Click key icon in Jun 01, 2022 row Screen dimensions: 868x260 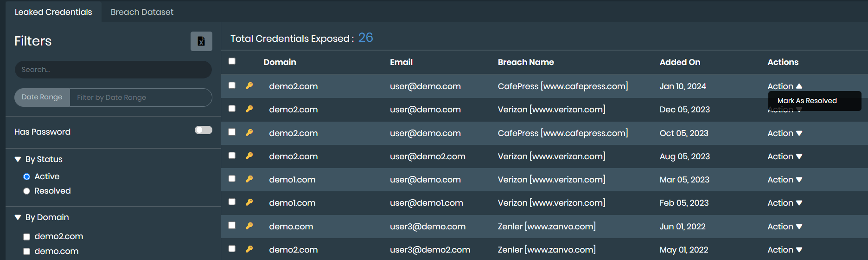click(x=249, y=226)
